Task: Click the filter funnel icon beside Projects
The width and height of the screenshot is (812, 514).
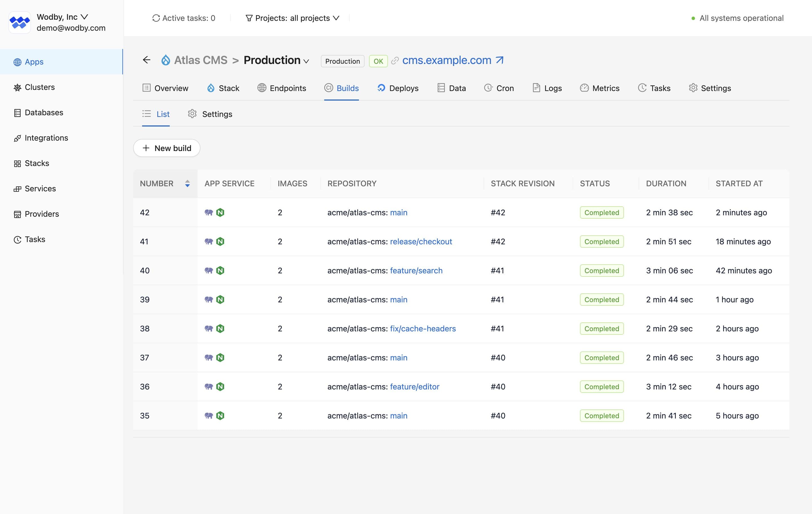Action: click(x=249, y=18)
